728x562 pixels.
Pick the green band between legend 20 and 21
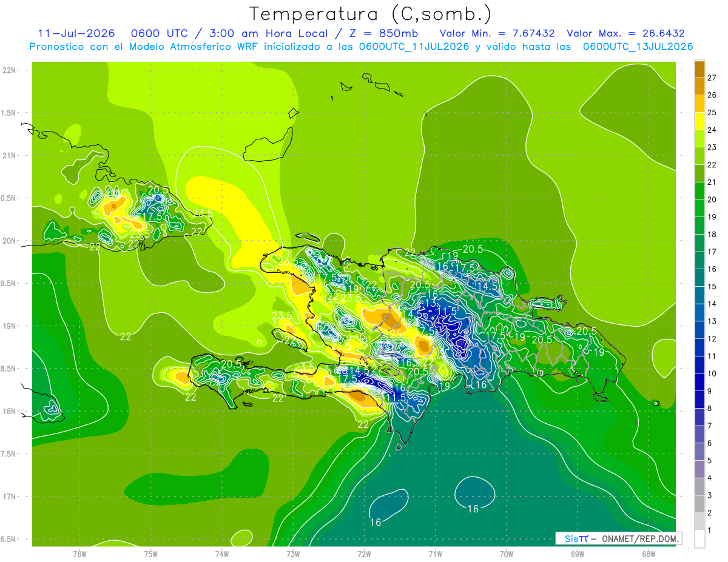699,191
